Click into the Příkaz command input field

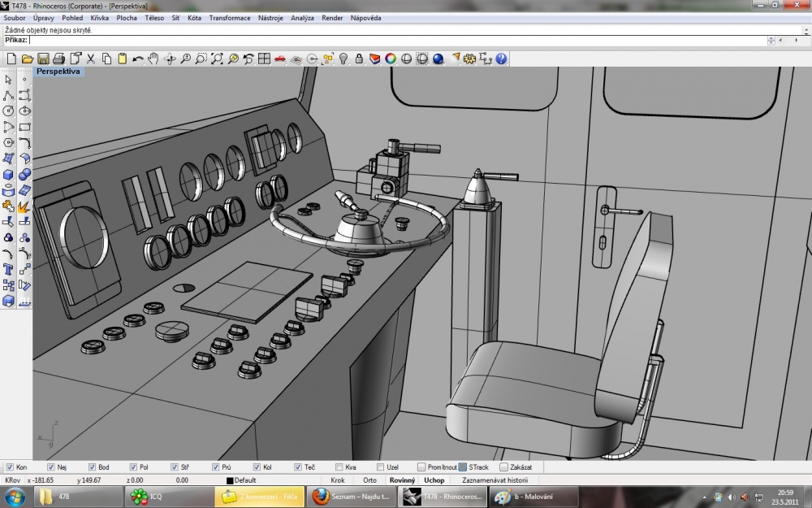(x=398, y=40)
